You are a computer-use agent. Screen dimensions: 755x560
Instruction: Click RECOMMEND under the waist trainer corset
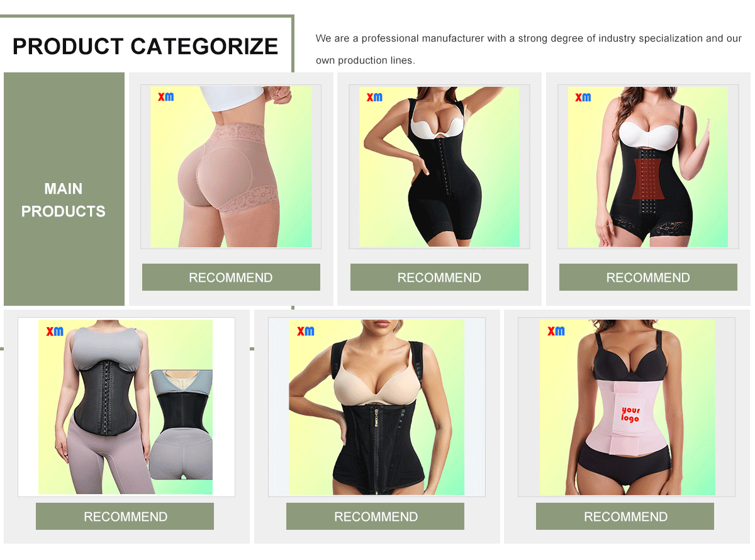125,517
